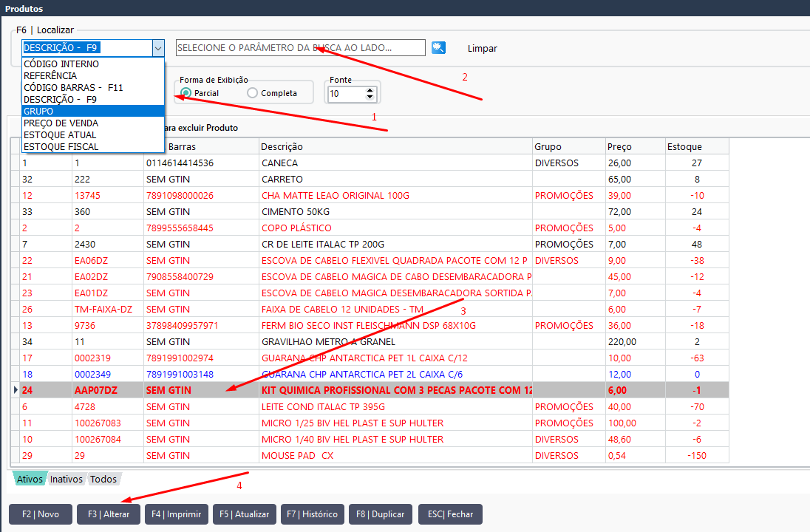The height and width of the screenshot is (532, 810).
Task: Select the CIMENTO 50KG row
Action: click(370, 212)
